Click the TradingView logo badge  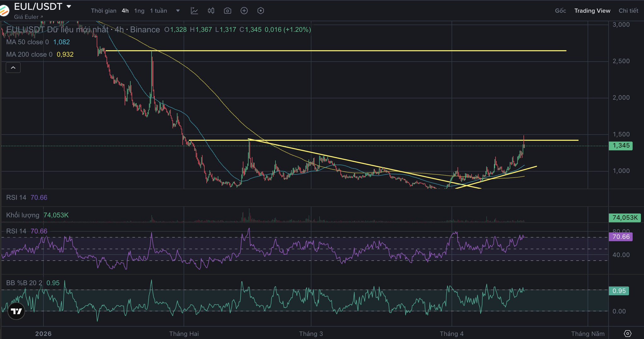click(16, 311)
